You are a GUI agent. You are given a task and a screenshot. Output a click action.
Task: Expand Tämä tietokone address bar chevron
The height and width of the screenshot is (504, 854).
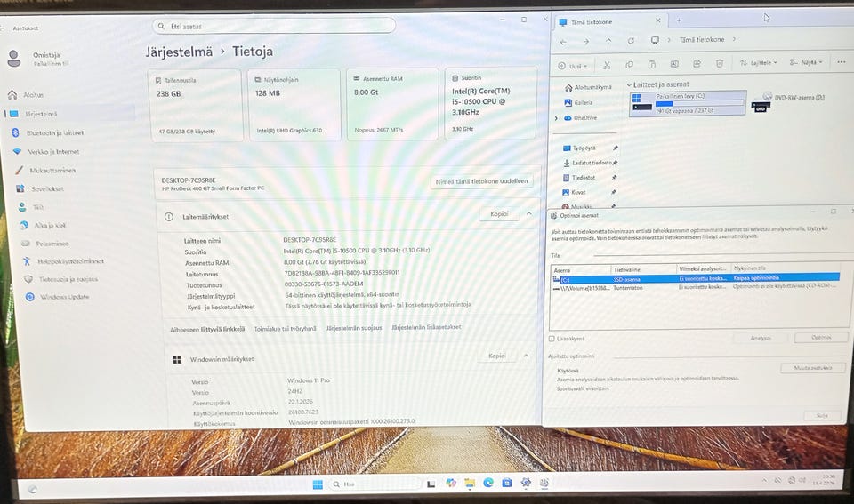click(x=734, y=39)
